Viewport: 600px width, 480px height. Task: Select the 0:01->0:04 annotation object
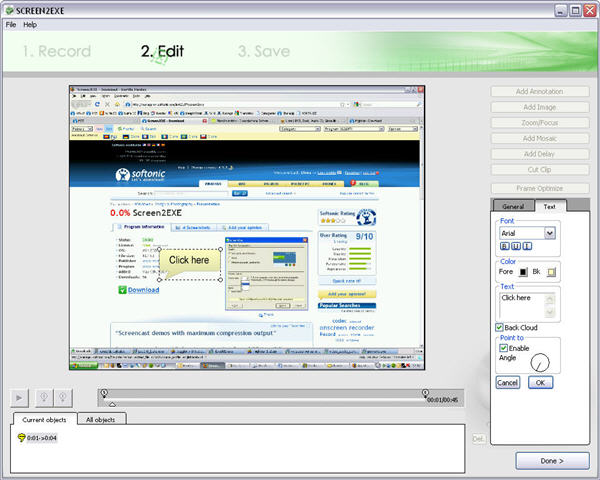(x=42, y=438)
